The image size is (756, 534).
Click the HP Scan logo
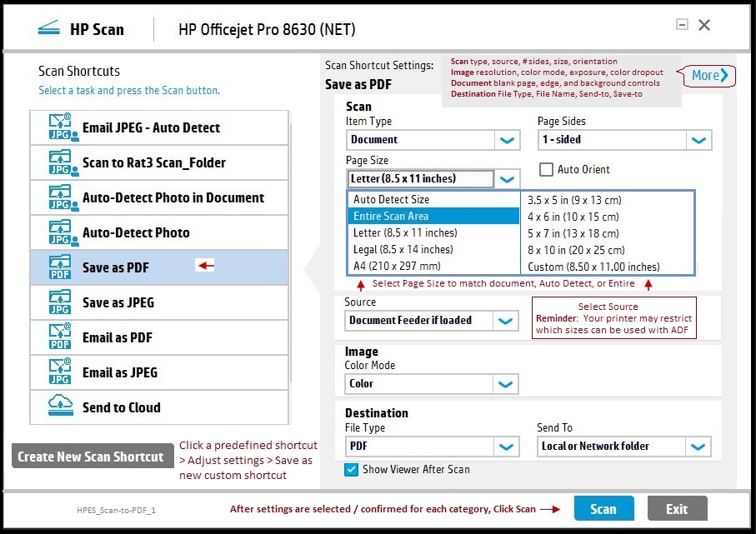pos(81,28)
